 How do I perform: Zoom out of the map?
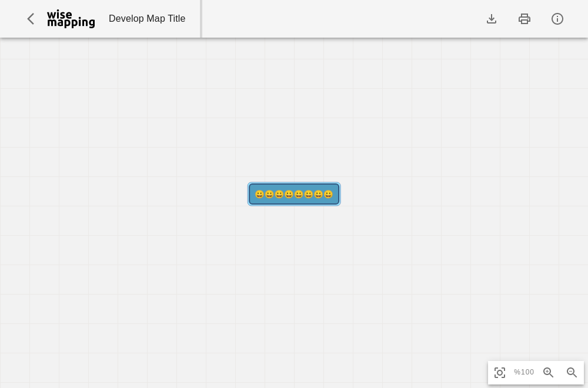[x=572, y=372]
